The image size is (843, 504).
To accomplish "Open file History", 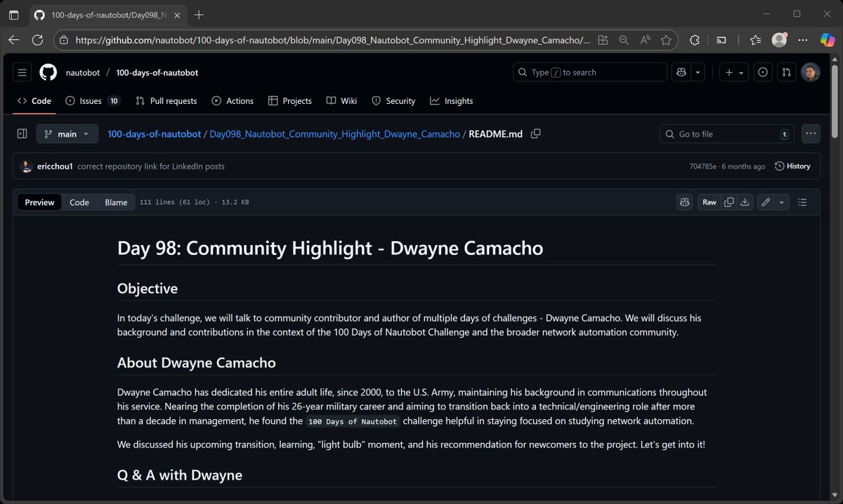I will [x=792, y=166].
